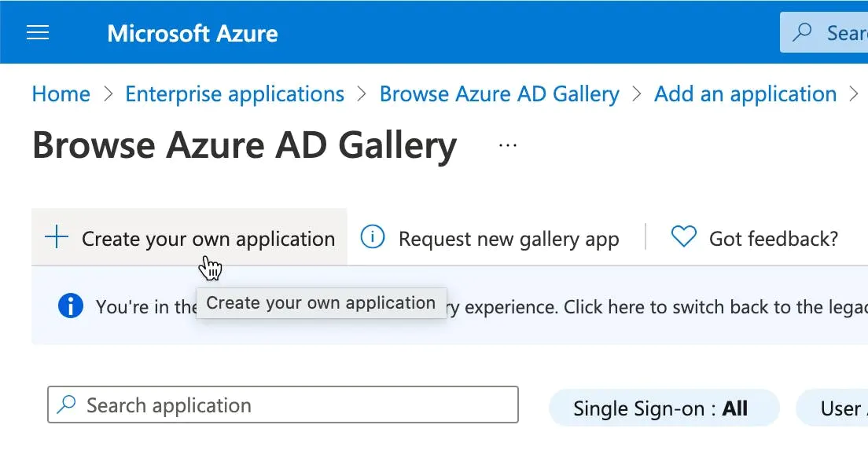Click the search icon in Search application box

66,405
